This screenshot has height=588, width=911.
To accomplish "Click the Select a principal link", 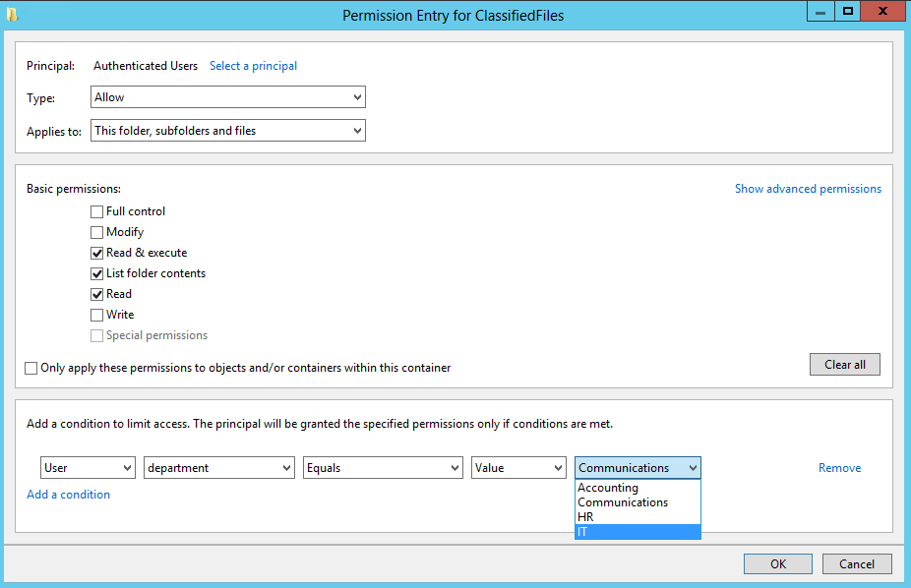I will [253, 66].
